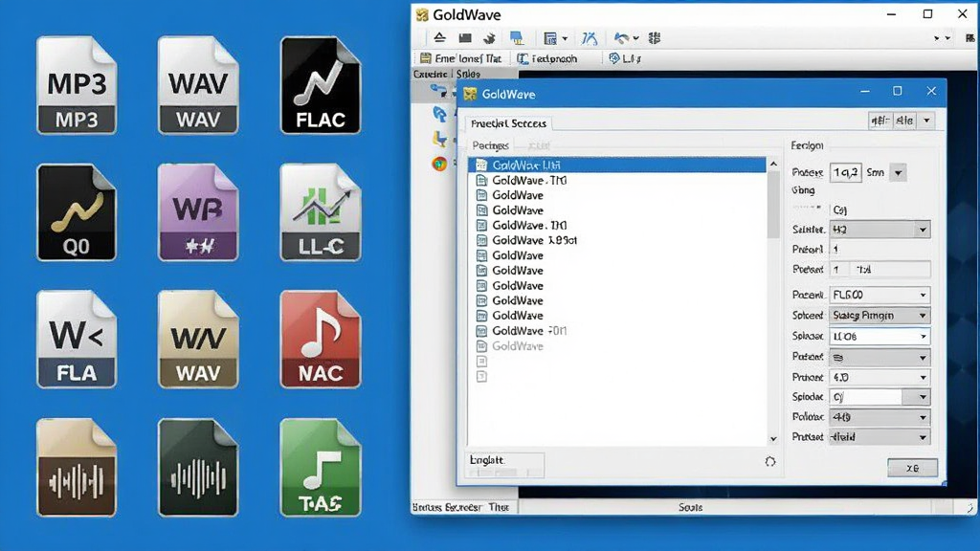Open the FLA file icon
The height and width of the screenshot is (551, 980).
(77, 340)
